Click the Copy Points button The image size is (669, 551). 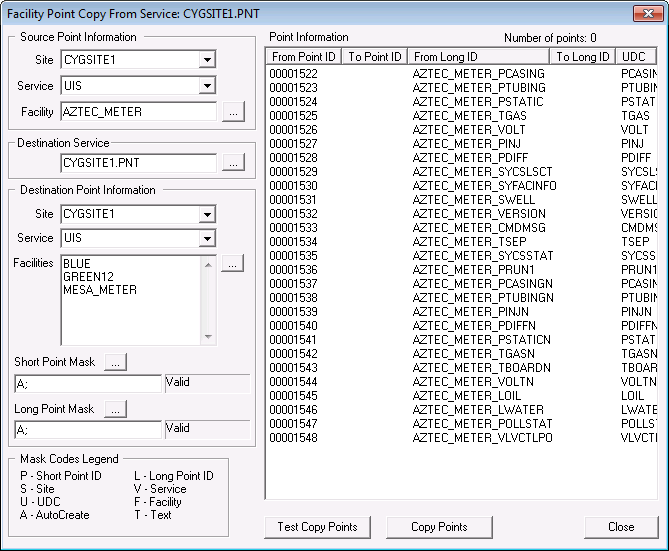pos(439,527)
